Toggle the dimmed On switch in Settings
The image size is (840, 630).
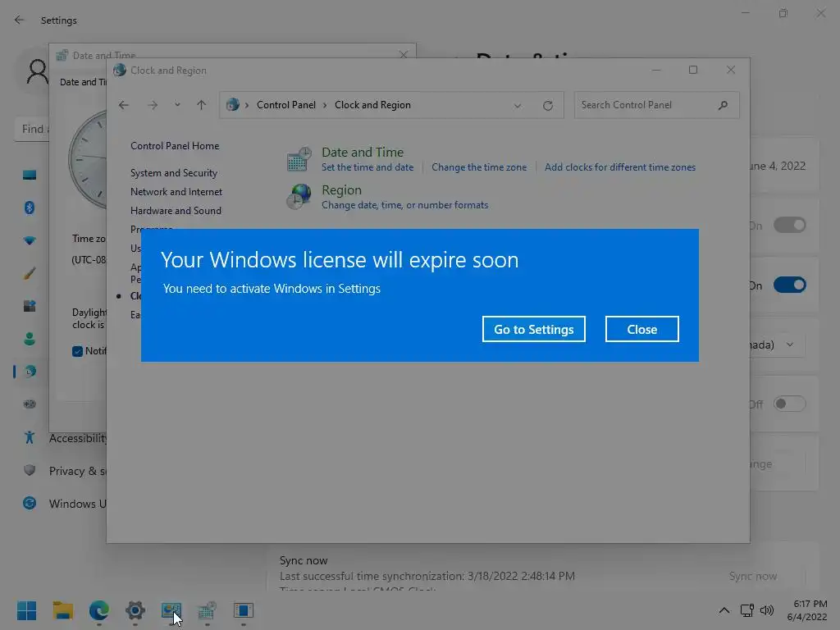[789, 225]
